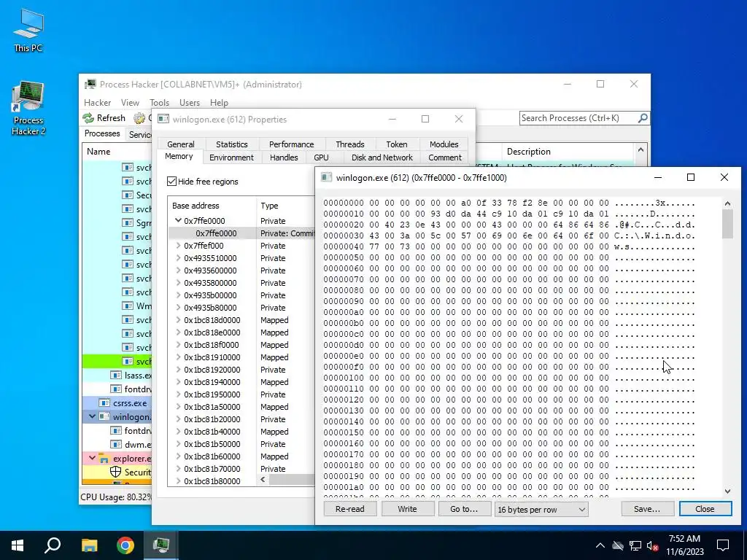Click the green highlighted svchost process icon
The width and height of the screenshot is (747, 560).
coord(127,362)
